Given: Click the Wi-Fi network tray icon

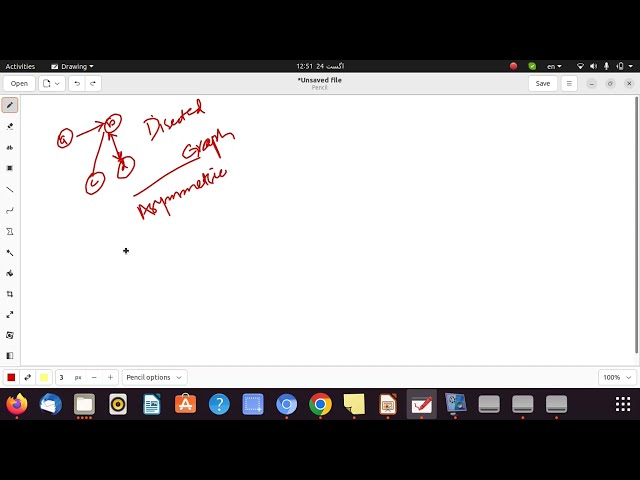Looking at the screenshot, I should click(580, 66).
